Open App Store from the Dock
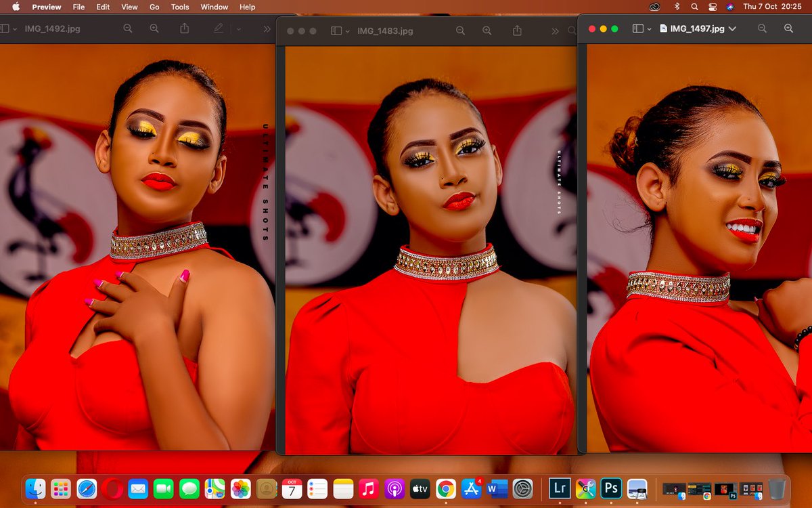812x508 pixels. click(x=472, y=488)
